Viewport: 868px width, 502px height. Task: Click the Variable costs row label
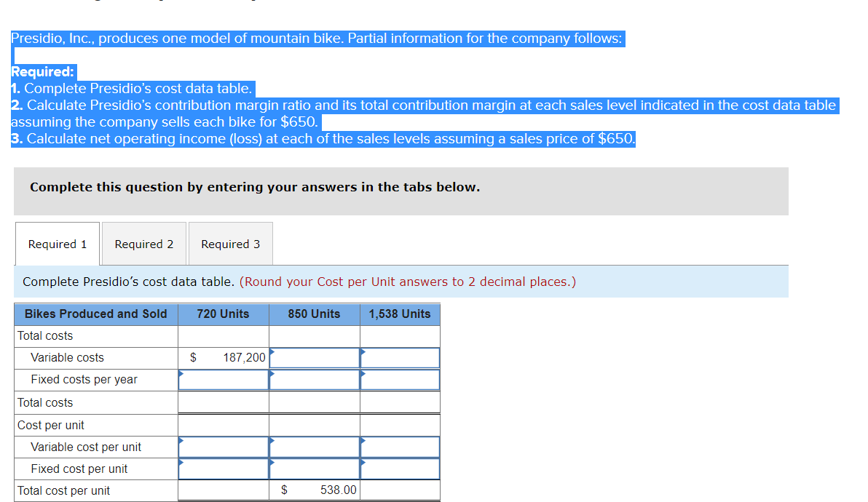point(67,358)
